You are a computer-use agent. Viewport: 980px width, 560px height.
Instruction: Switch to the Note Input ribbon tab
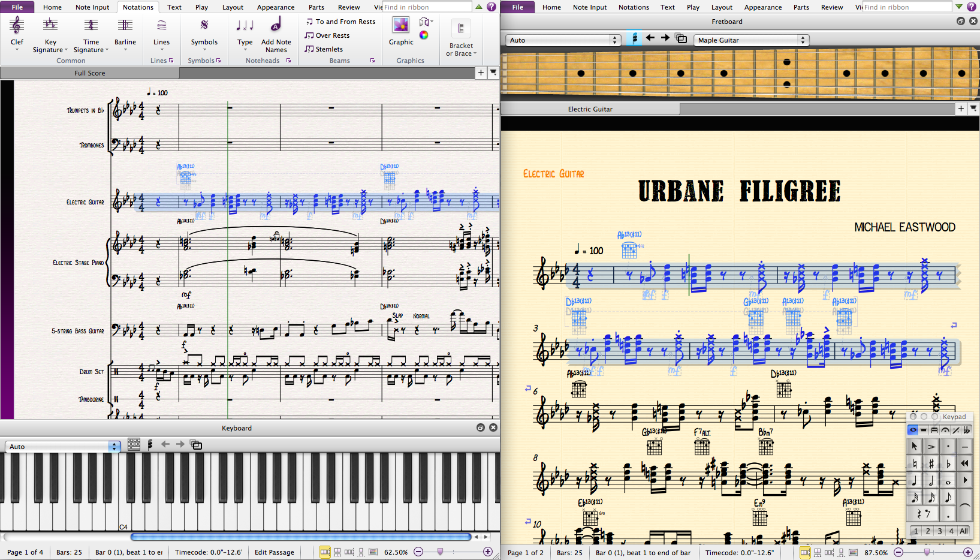[92, 7]
